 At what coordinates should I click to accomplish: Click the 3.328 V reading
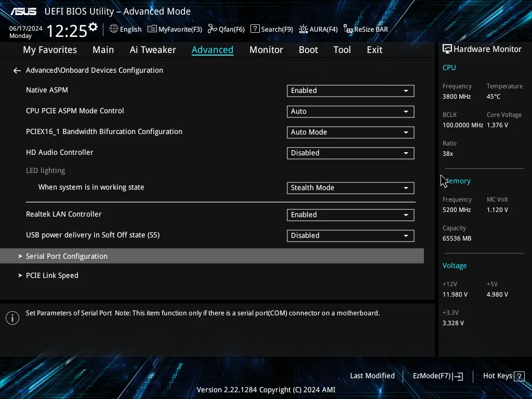(x=453, y=323)
